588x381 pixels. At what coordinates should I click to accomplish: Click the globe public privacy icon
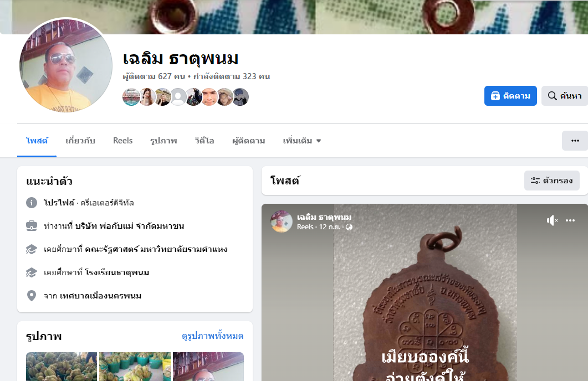coord(349,227)
